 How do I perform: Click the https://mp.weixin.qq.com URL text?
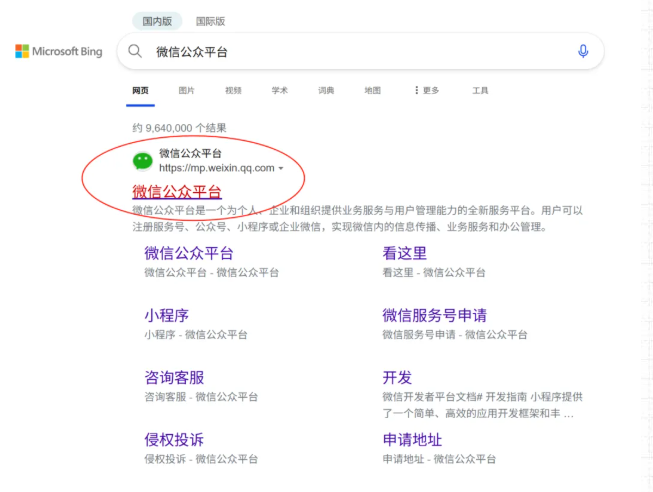[x=217, y=168]
